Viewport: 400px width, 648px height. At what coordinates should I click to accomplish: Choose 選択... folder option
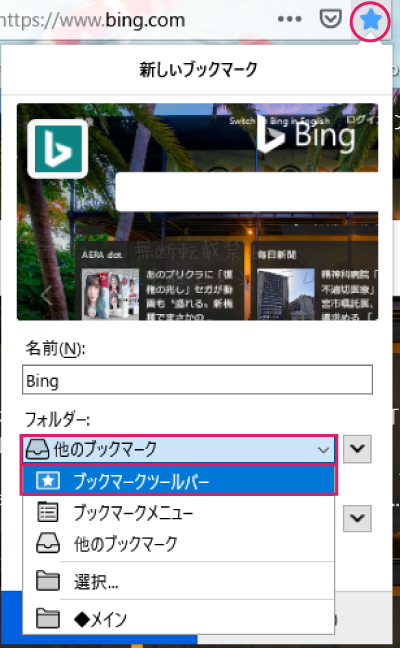pyautogui.click(x=179, y=581)
